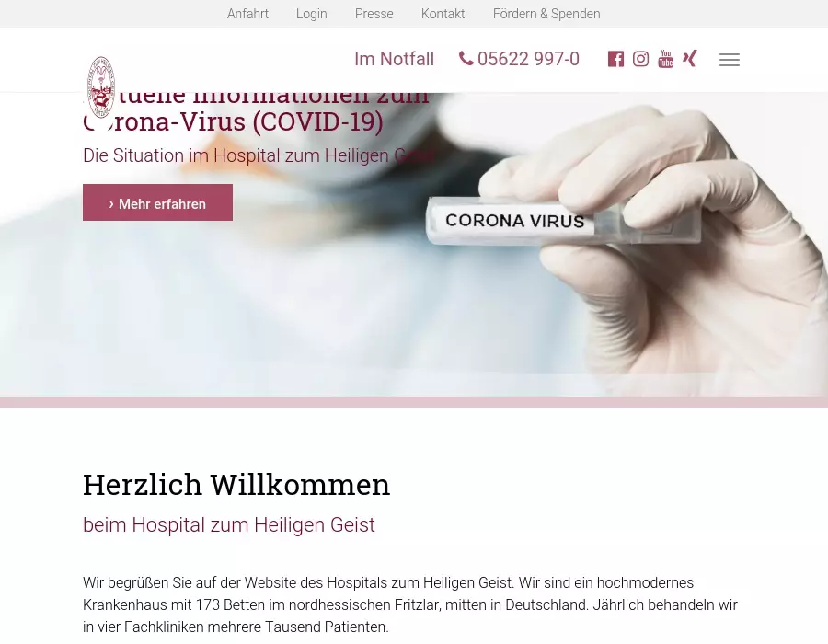Open the Anfahrt link in top bar
This screenshot has width=828, height=644.
(247, 14)
